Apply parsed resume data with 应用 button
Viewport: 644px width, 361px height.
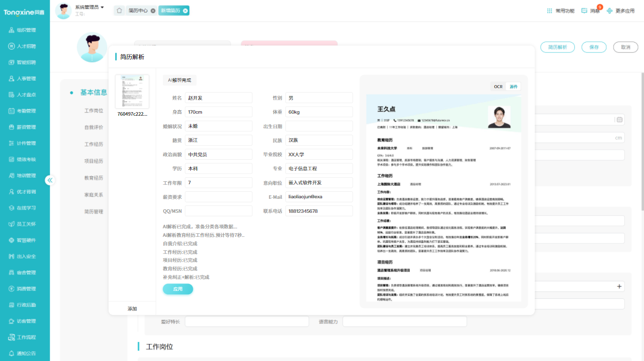[178, 289]
